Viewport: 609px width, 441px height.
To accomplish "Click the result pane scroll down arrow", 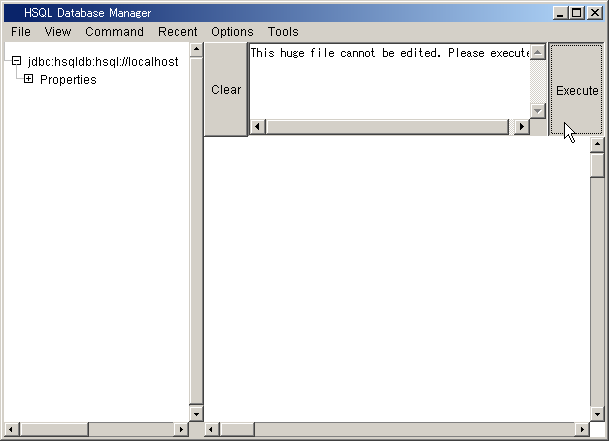I will coord(597,414).
